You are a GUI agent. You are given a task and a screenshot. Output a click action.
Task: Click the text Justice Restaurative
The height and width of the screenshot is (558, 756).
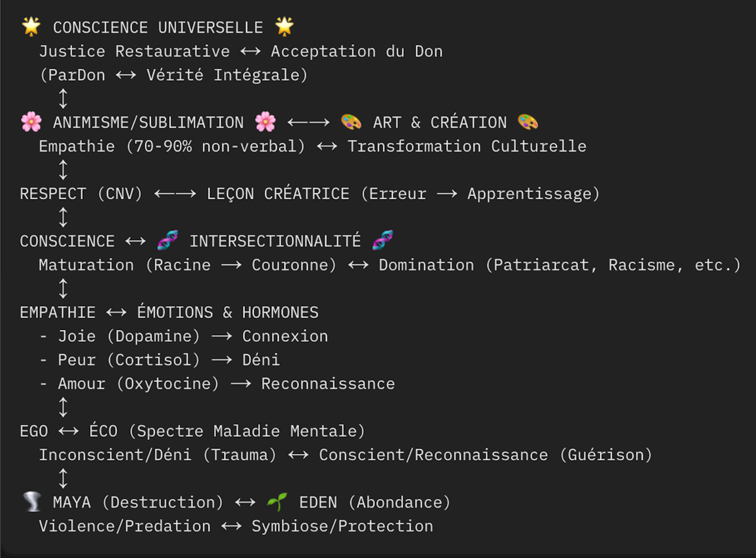coord(134,52)
